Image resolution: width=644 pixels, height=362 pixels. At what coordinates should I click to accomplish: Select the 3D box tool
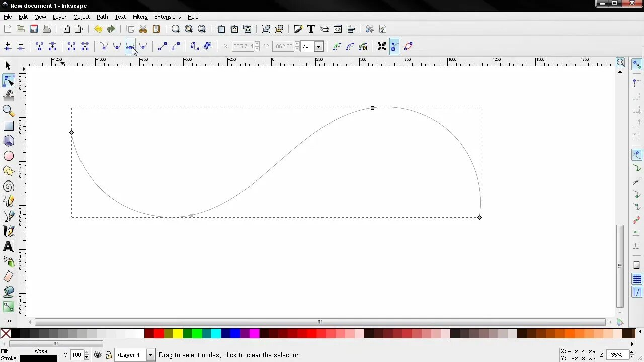(x=8, y=141)
